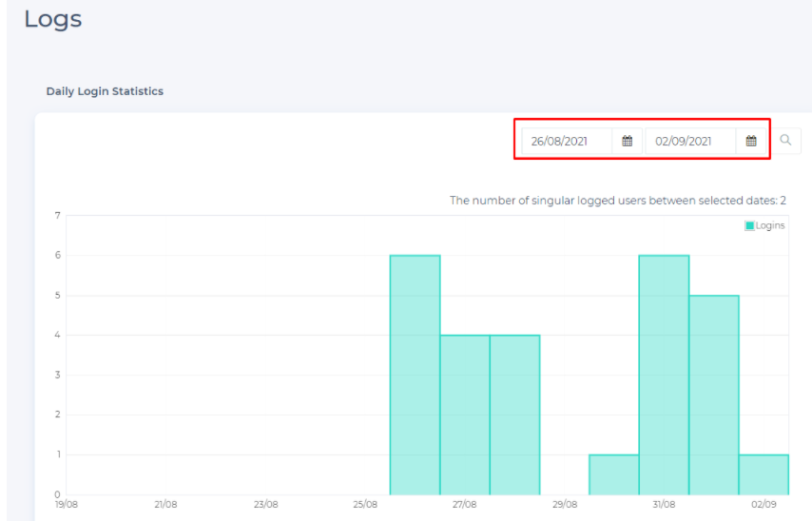The width and height of the screenshot is (812, 521).
Task: Select the 28/08 bar with four logins
Action: pyautogui.click(x=514, y=414)
